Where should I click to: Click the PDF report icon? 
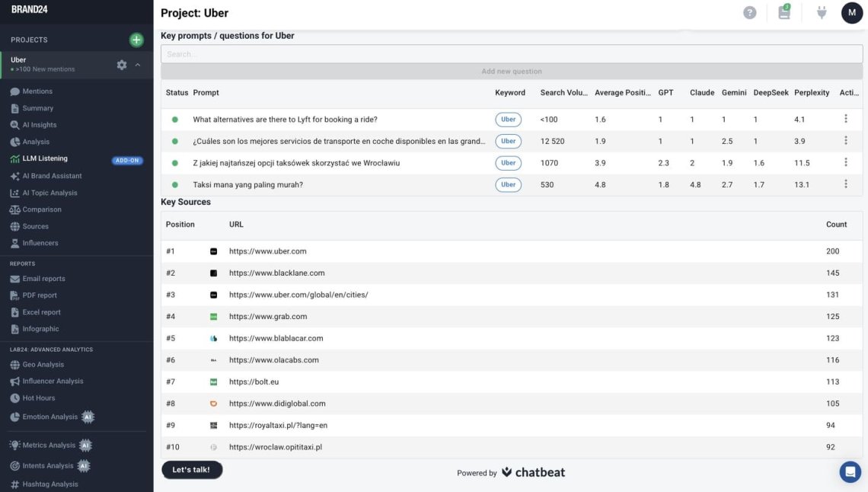(15, 296)
